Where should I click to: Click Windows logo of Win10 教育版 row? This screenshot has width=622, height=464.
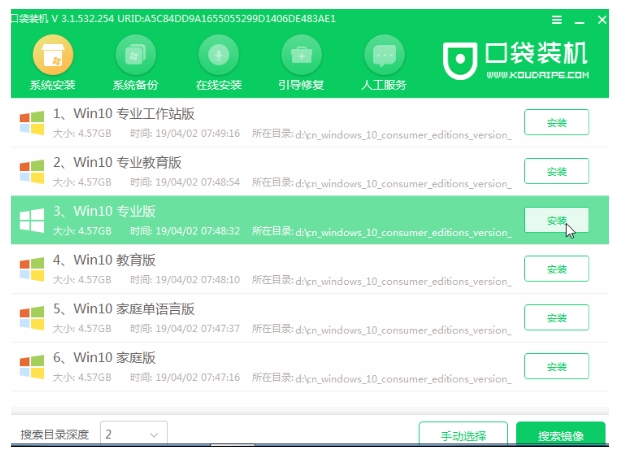click(x=32, y=269)
